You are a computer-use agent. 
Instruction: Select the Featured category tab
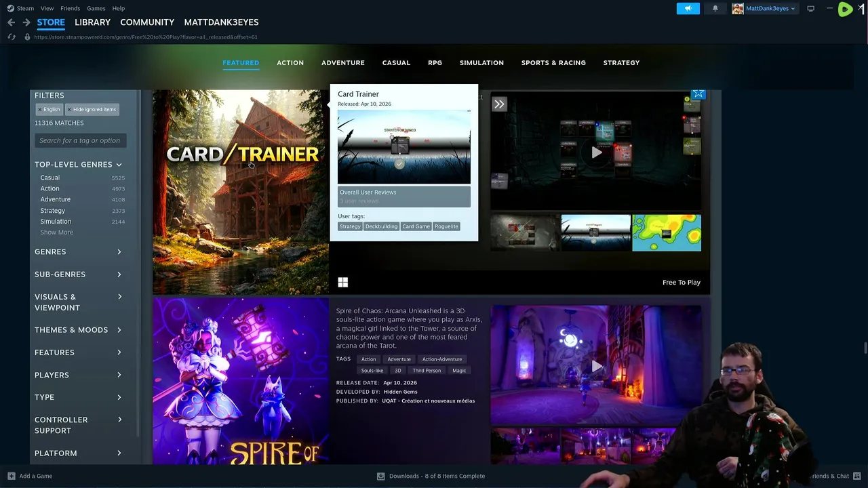[x=241, y=62]
